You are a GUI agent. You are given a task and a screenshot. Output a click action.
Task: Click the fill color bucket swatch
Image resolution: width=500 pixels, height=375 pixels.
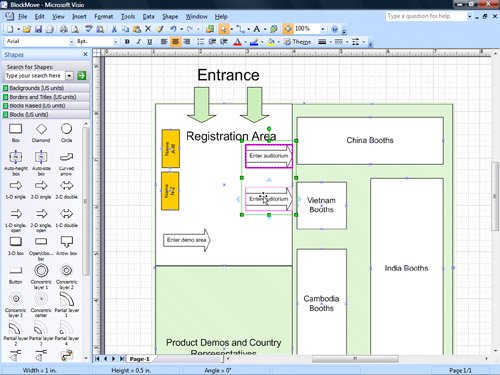[271, 42]
